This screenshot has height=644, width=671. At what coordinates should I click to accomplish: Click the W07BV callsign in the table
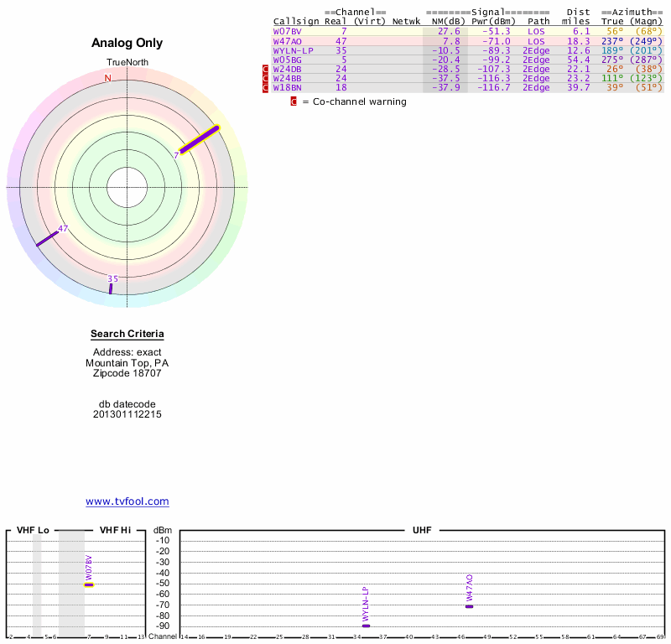287,31
